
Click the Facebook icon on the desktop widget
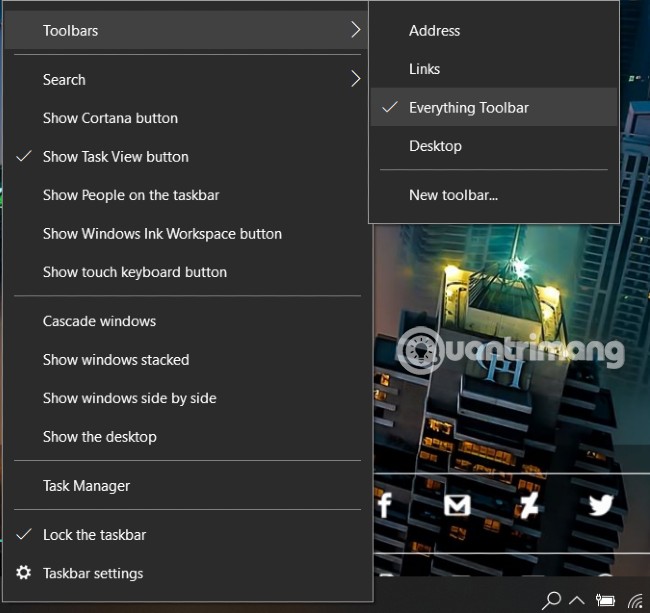pos(385,504)
